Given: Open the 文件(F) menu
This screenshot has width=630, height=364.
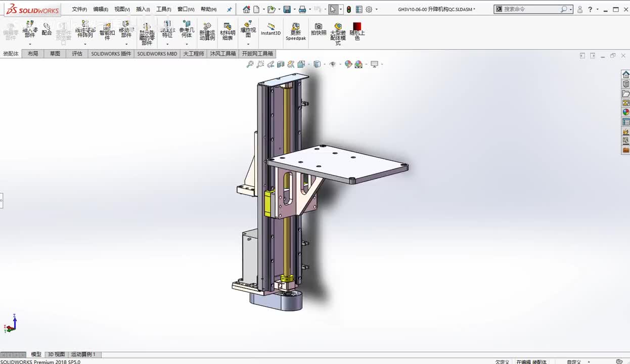Looking at the screenshot, I should 79,9.
